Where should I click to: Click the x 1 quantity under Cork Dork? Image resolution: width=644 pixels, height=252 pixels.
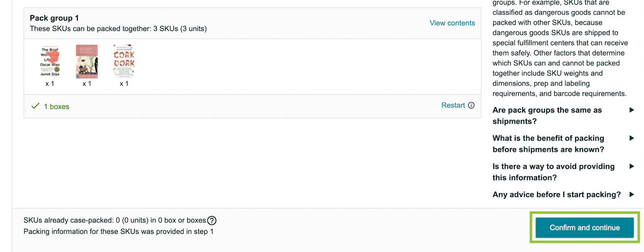tap(124, 83)
